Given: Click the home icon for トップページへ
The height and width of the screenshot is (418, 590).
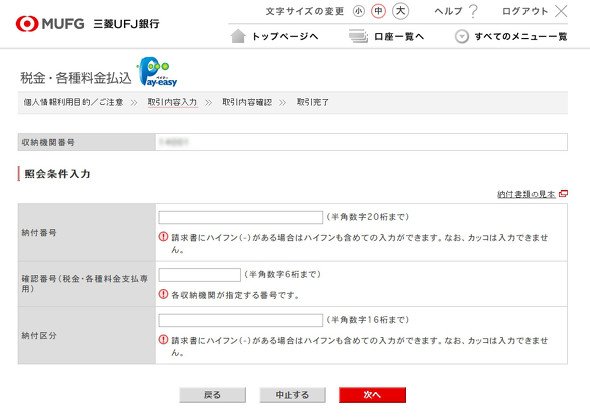Looking at the screenshot, I should 238,36.
